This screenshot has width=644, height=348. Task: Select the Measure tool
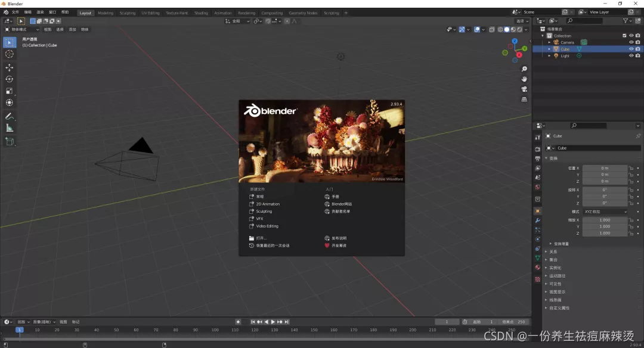click(x=10, y=129)
